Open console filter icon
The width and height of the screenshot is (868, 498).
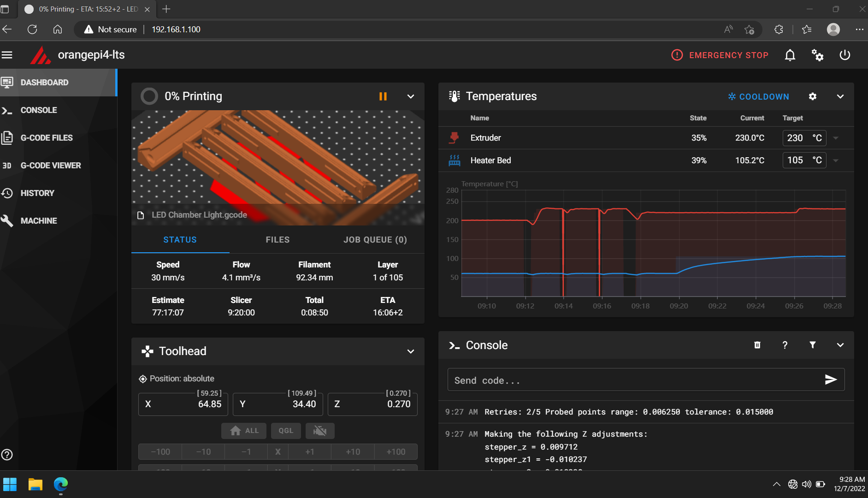click(813, 345)
